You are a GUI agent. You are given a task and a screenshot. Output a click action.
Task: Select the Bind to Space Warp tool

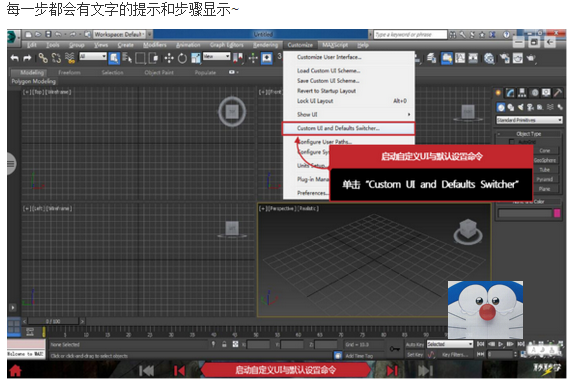pos(69,58)
